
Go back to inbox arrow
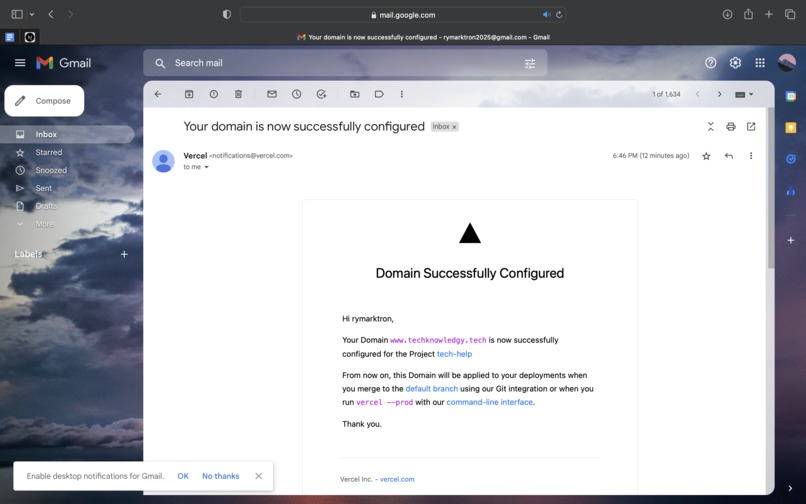(158, 94)
